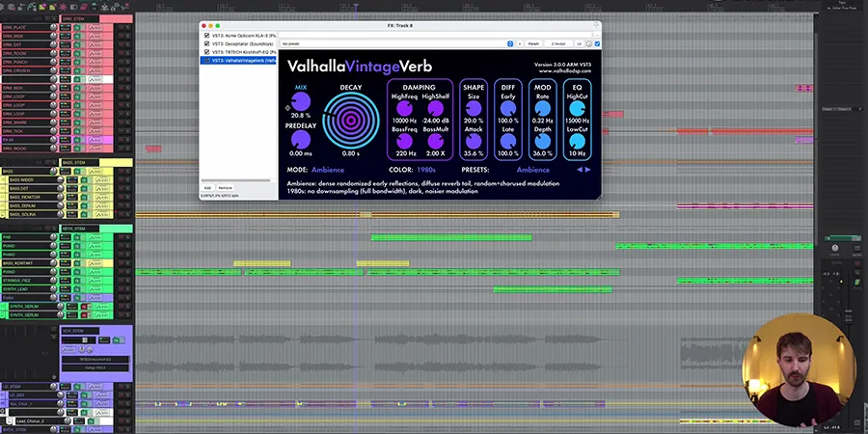Open envelope/trim button on DRM_DST track

(x=95, y=44)
